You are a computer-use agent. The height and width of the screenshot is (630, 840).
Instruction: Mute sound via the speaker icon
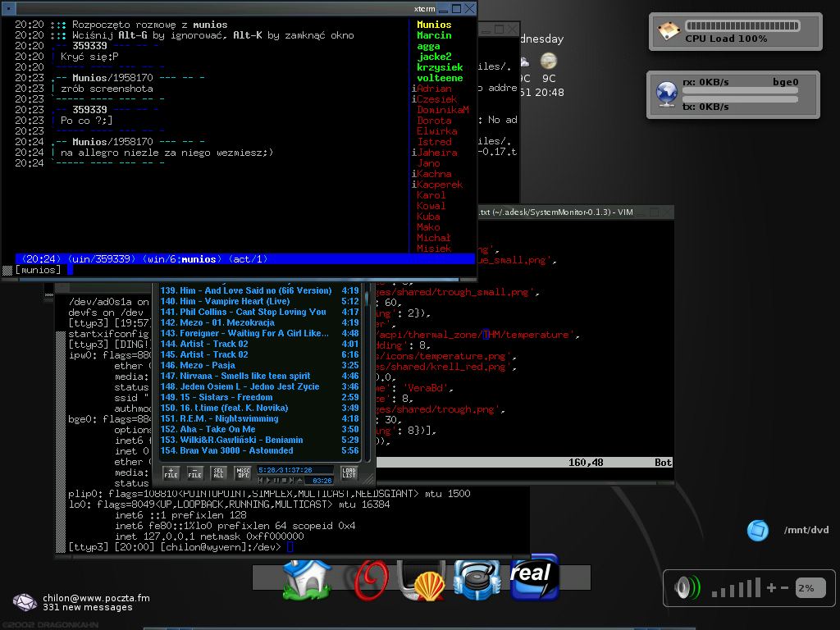pos(687,588)
